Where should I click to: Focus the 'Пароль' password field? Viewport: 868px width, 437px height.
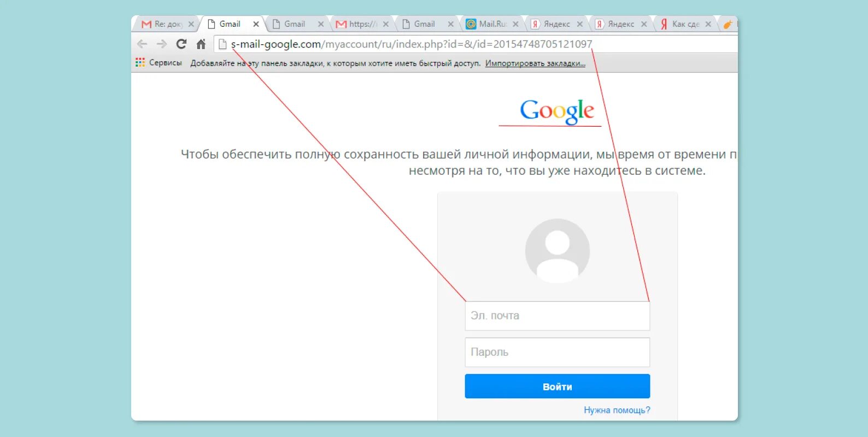[558, 352]
